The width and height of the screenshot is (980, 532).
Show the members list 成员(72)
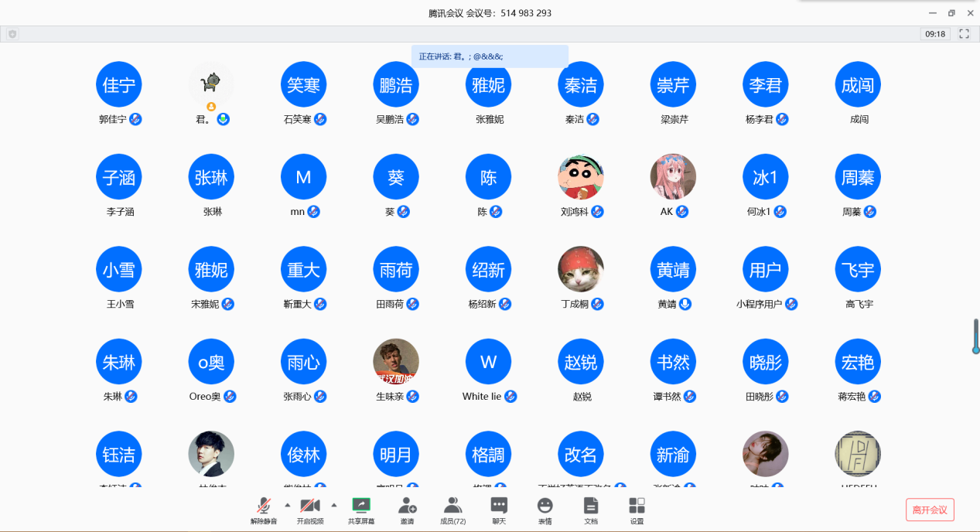452,510
